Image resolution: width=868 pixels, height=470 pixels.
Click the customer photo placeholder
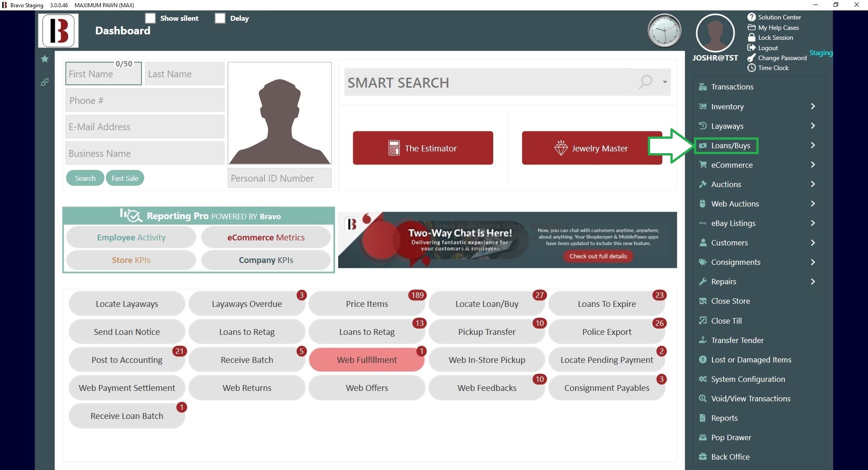280,113
